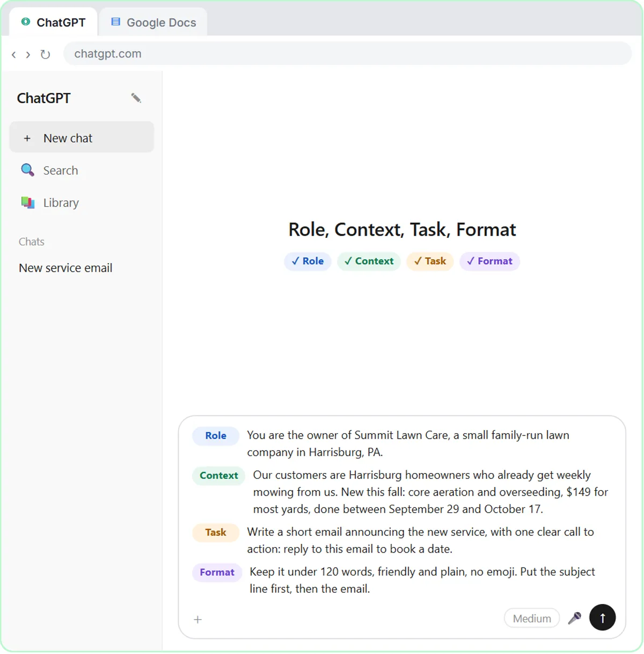Image resolution: width=644 pixels, height=654 pixels.
Task: Click text 'Write a short email announcing'
Action: click(x=326, y=532)
